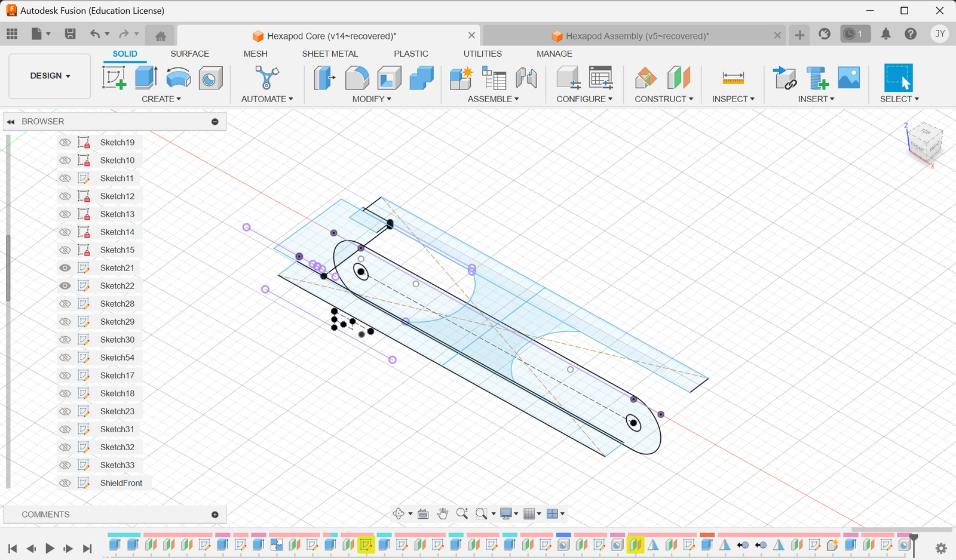Viewport: 956px width, 560px height.
Task: Switch to the SURFACE tab
Action: tap(189, 54)
